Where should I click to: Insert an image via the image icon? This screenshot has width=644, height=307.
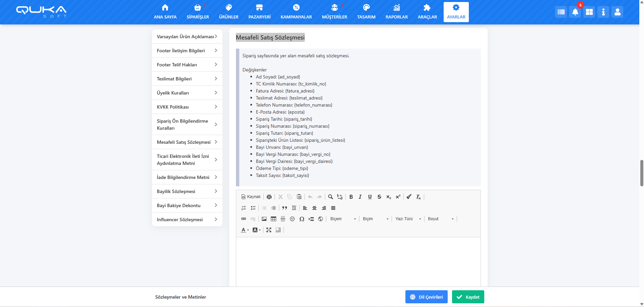pyautogui.click(x=264, y=219)
